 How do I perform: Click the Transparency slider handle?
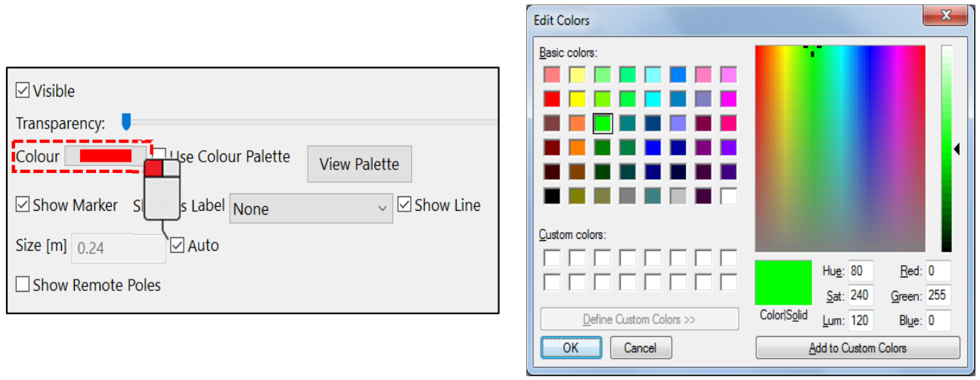pyautogui.click(x=126, y=122)
